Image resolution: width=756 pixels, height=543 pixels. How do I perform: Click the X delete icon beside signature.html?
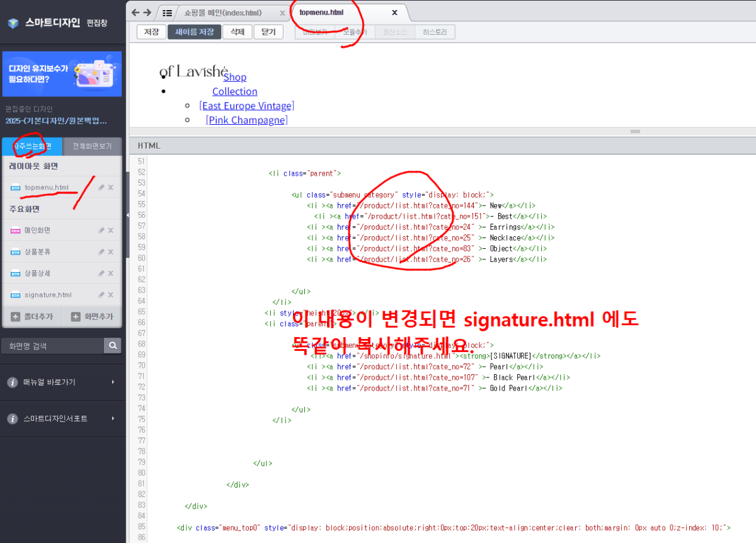110,295
